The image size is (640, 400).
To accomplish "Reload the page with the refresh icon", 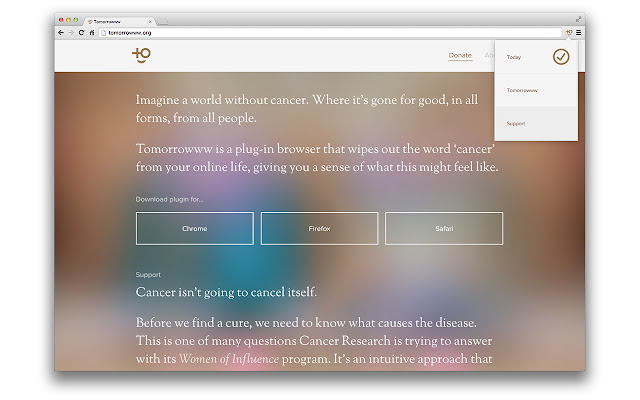I will click(81, 33).
